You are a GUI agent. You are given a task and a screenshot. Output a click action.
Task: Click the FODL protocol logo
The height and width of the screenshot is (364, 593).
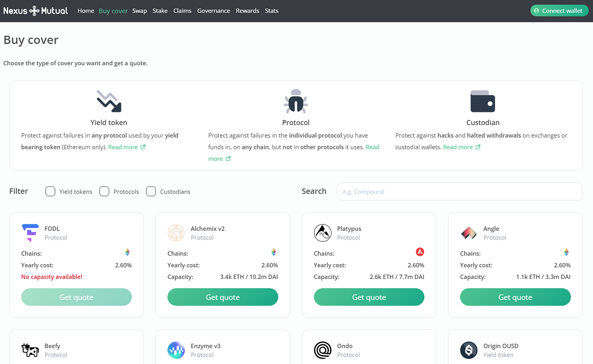pyautogui.click(x=30, y=232)
